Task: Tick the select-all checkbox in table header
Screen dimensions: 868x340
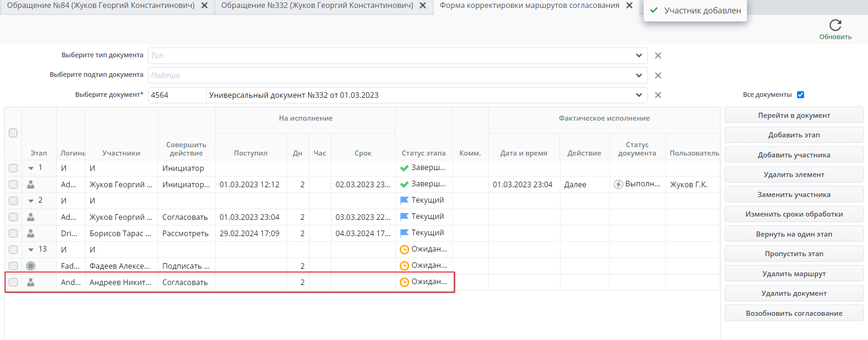Action: (13, 133)
